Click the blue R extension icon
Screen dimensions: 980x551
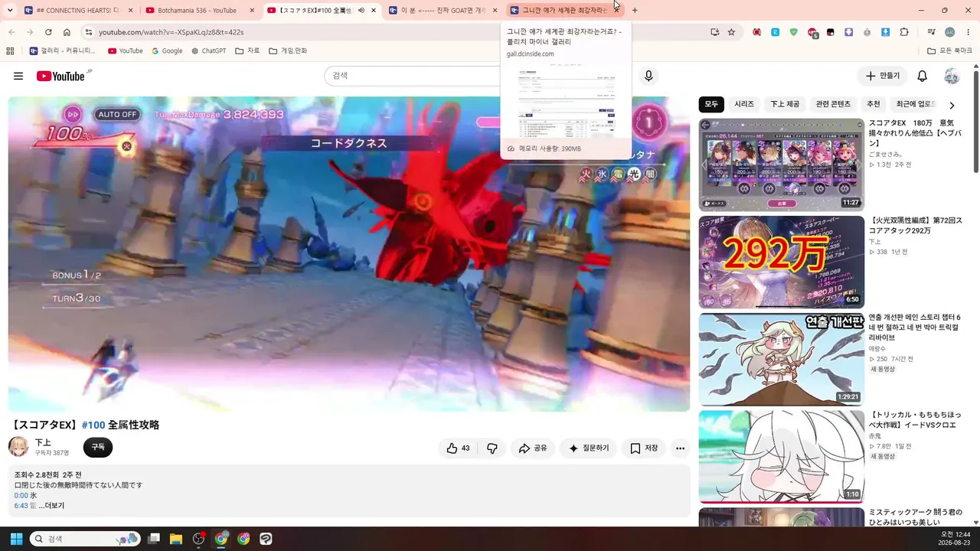point(776,32)
